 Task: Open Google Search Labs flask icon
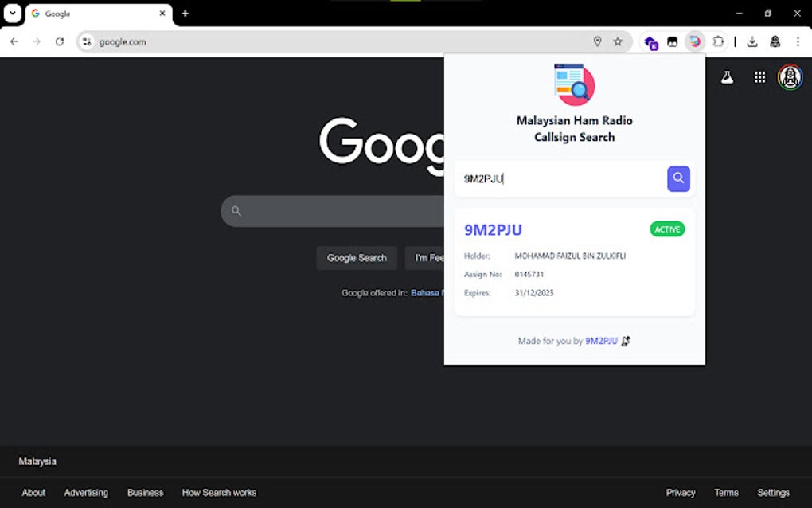pyautogui.click(x=727, y=76)
